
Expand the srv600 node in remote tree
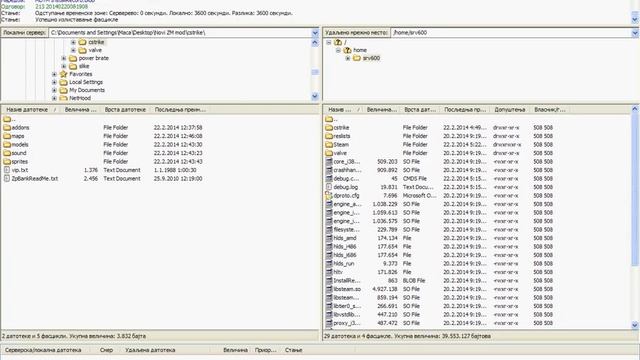click(348, 58)
